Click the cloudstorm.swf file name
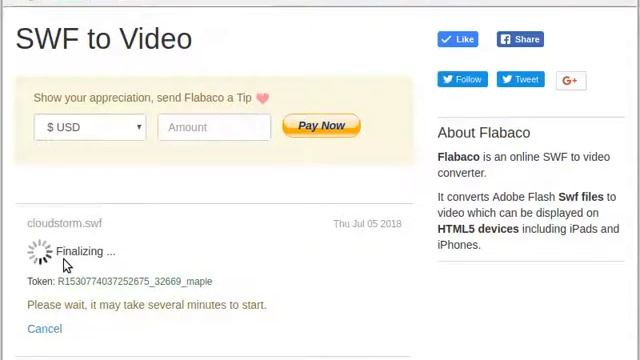 (64, 223)
